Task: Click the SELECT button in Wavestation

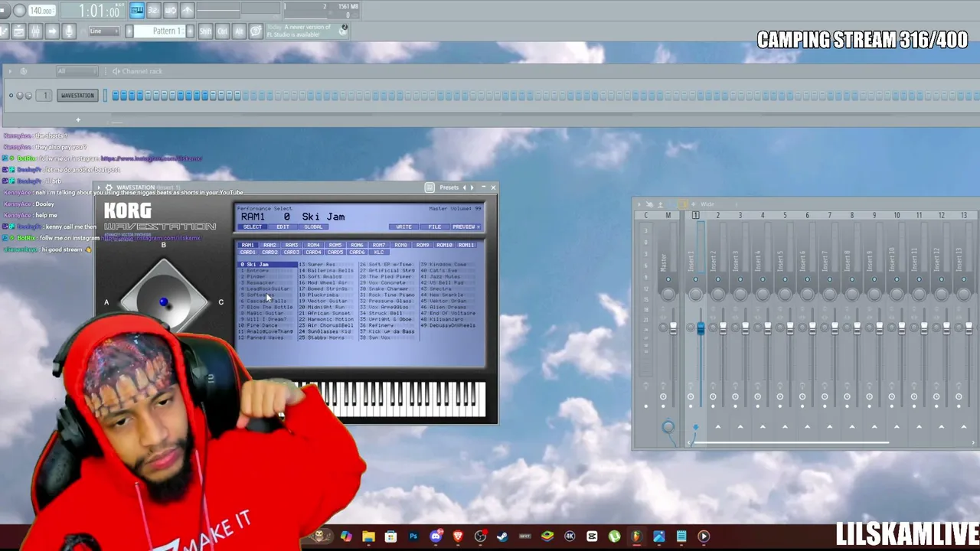Action: (x=252, y=227)
